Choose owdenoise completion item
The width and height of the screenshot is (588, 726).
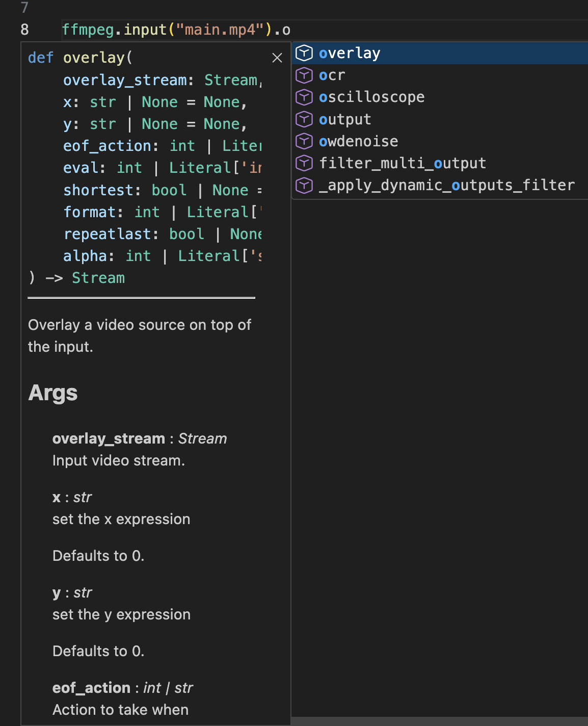[440, 141]
